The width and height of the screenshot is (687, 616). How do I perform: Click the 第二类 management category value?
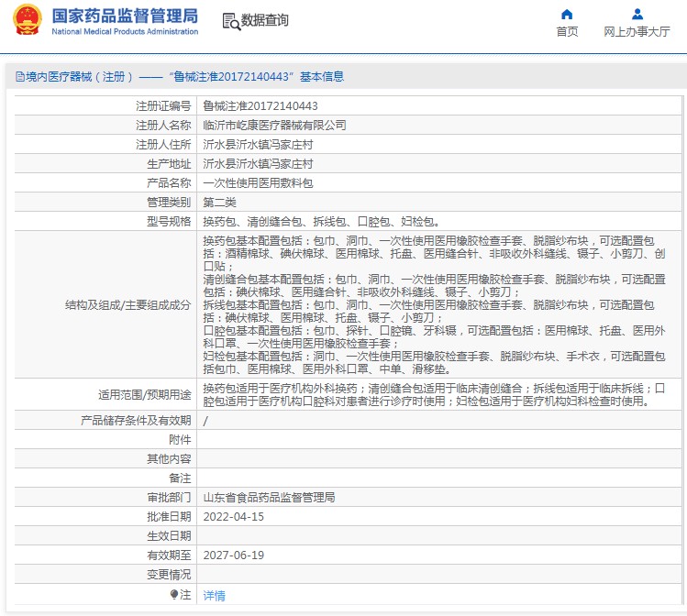click(x=219, y=203)
